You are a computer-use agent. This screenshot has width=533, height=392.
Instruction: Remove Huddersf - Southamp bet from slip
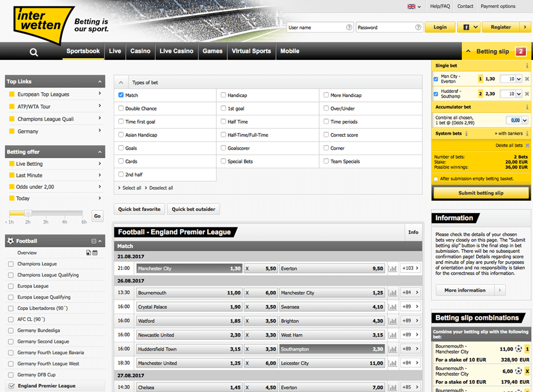(x=527, y=94)
